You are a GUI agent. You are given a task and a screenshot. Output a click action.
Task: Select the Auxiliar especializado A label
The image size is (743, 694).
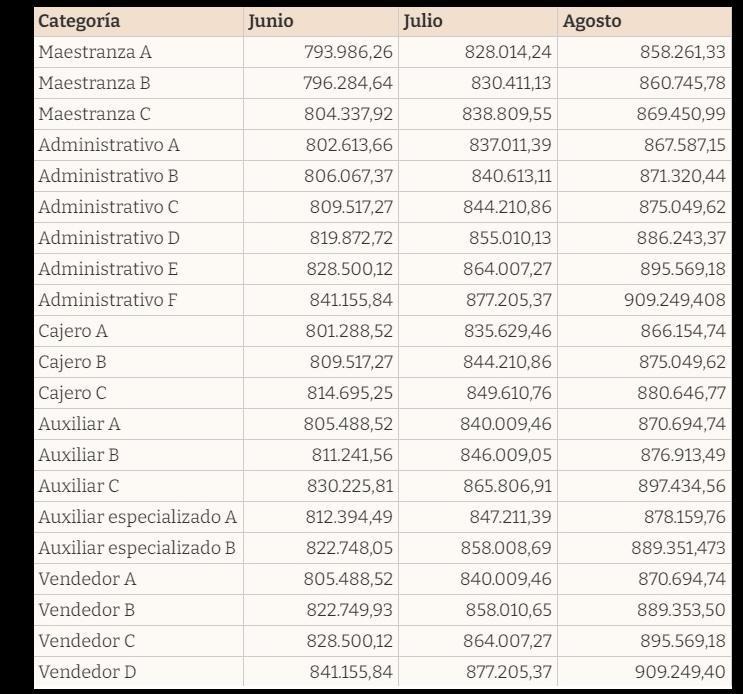tap(137, 516)
